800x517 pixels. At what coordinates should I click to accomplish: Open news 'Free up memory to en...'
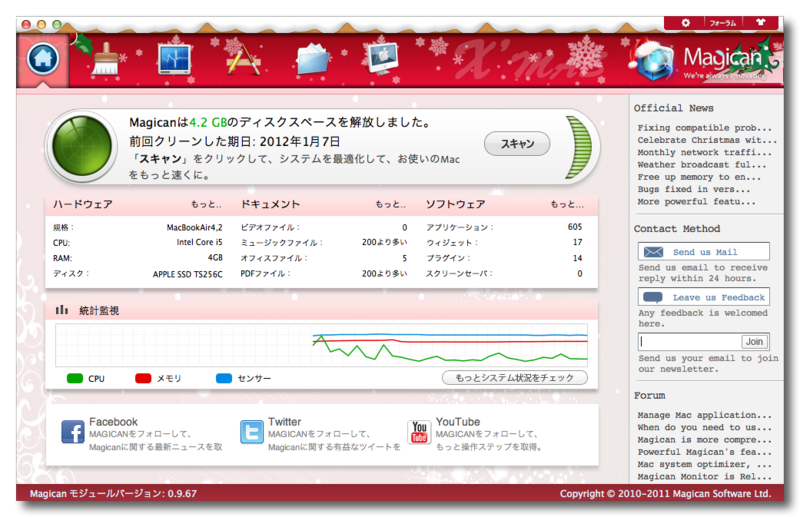699,177
